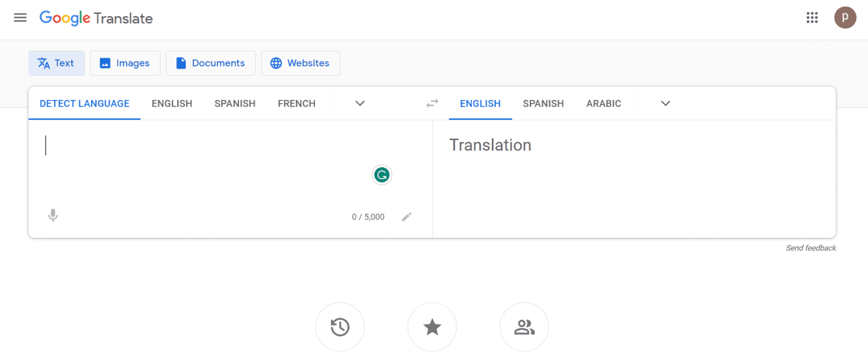Swap source and target languages
Viewport: 868px width, 358px height.
point(432,104)
